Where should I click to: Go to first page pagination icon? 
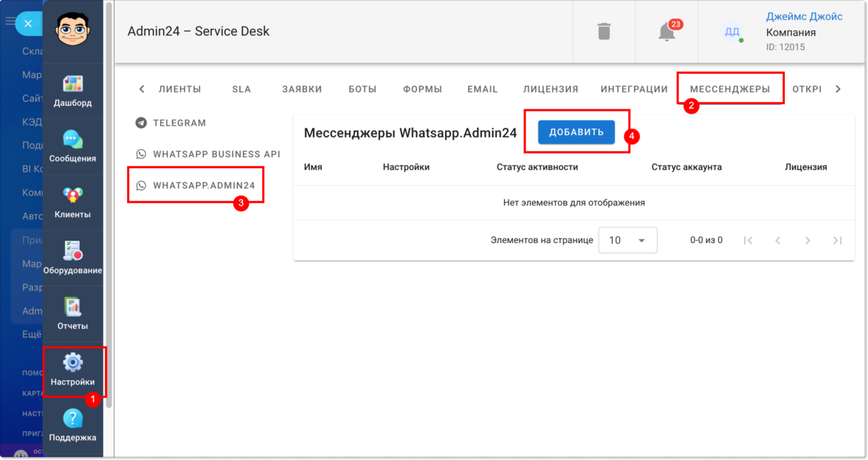(748, 240)
